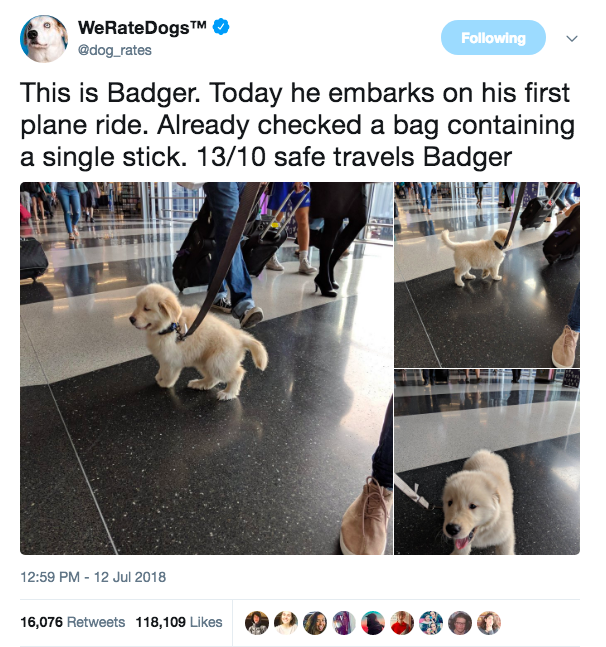The image size is (606, 647).
Task: Open the WeRateDogs display name link
Action: (x=142, y=27)
